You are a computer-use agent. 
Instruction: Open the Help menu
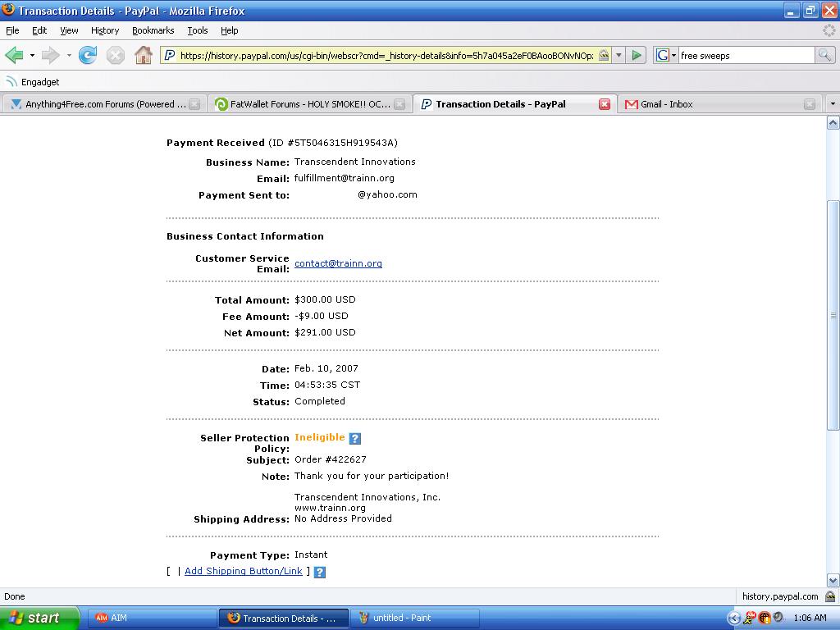(230, 30)
